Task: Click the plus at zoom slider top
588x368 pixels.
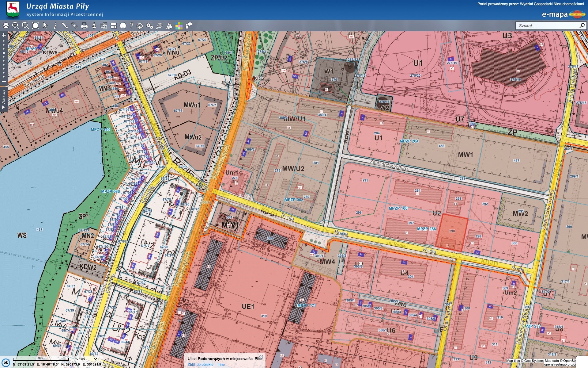Action: point(4,35)
